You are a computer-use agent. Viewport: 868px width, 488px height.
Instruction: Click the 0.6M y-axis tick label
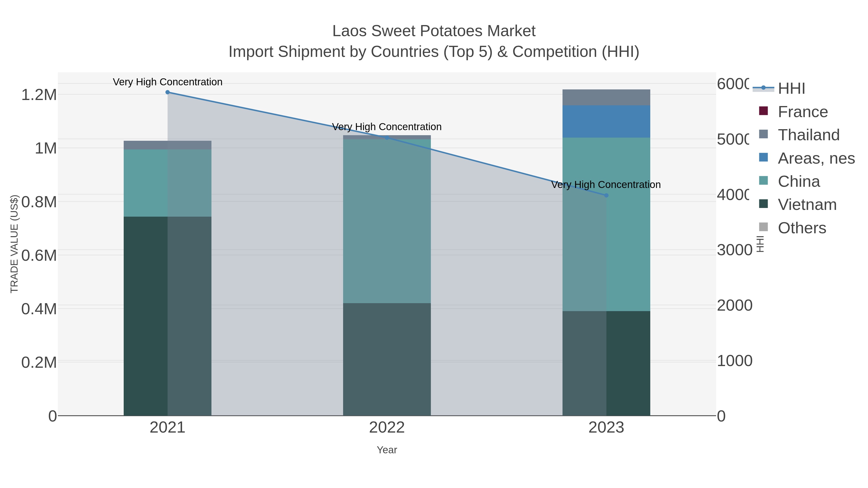pos(39,256)
